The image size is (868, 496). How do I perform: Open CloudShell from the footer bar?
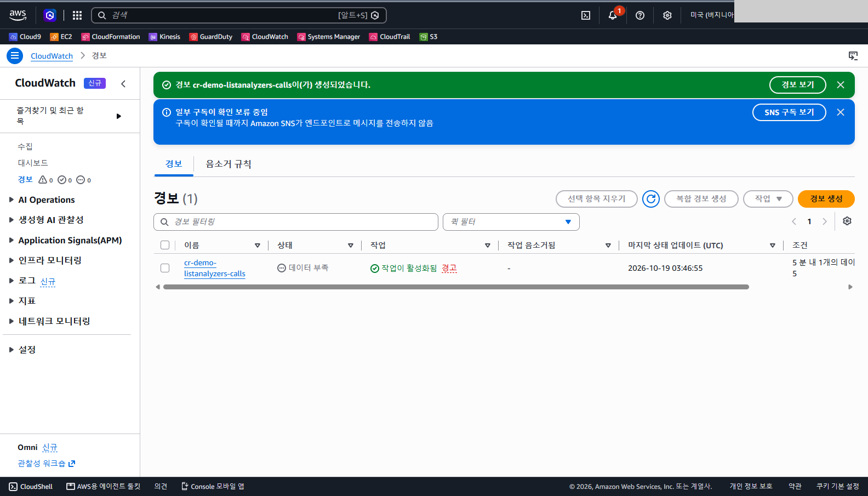pos(31,486)
